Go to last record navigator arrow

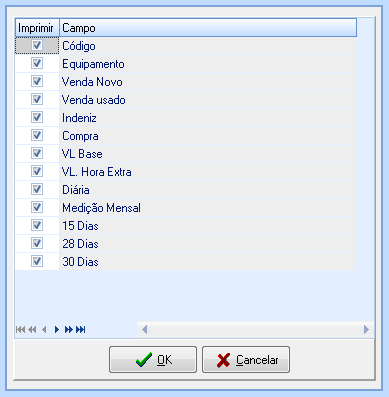tap(81, 330)
